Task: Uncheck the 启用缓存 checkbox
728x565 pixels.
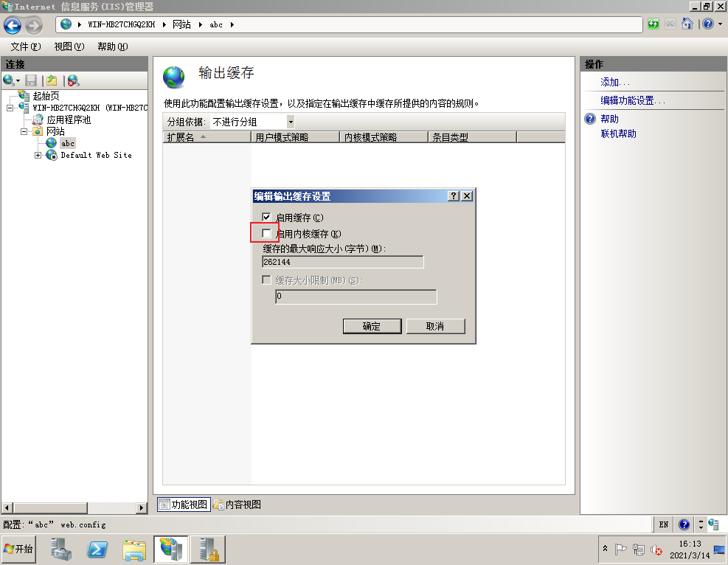Action: click(266, 217)
